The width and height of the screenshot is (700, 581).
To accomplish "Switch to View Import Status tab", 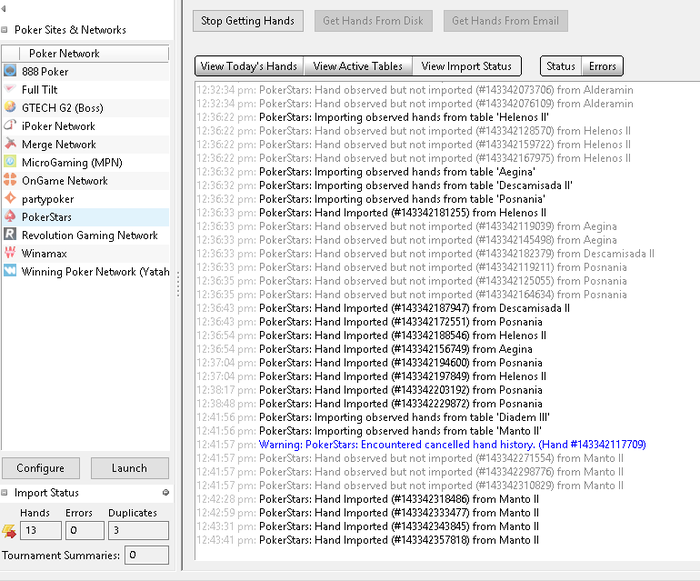I will coord(467,66).
